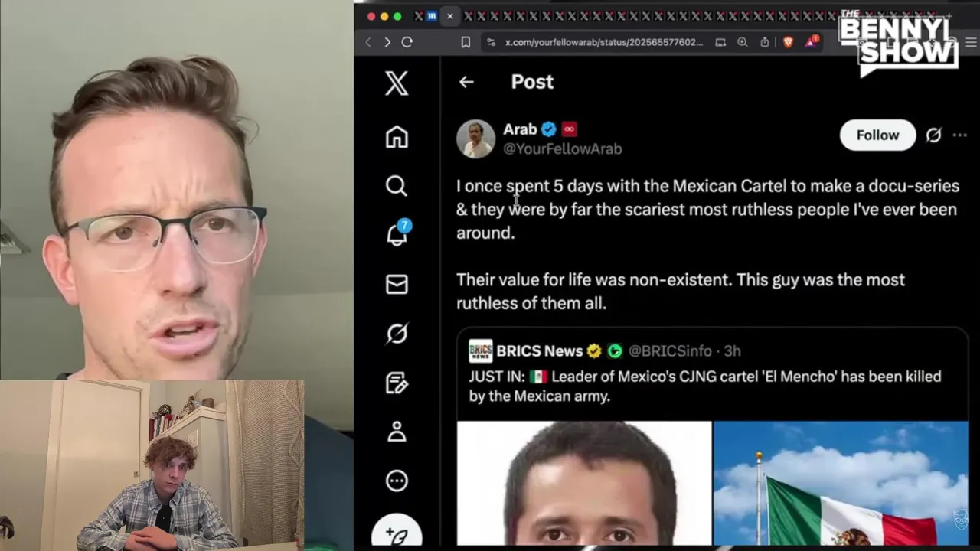
Task: Open the Profile person icon
Action: [397, 432]
